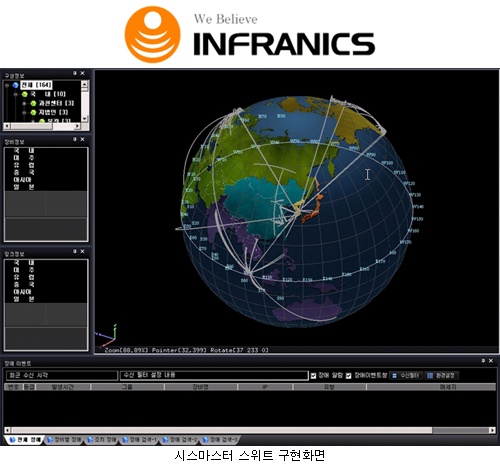Select 일본 in the 장비정보 list

pos(24,187)
